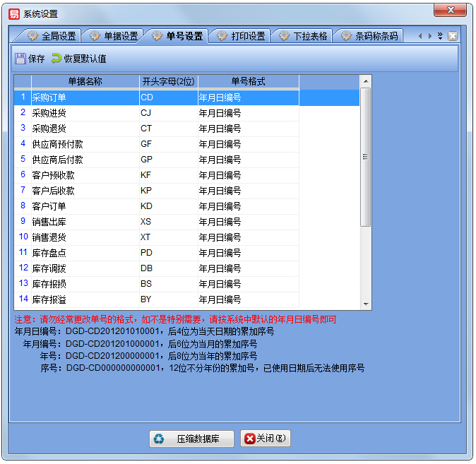The height and width of the screenshot is (464, 476).
Task: Select the 单号设置 tab
Action: [177, 36]
